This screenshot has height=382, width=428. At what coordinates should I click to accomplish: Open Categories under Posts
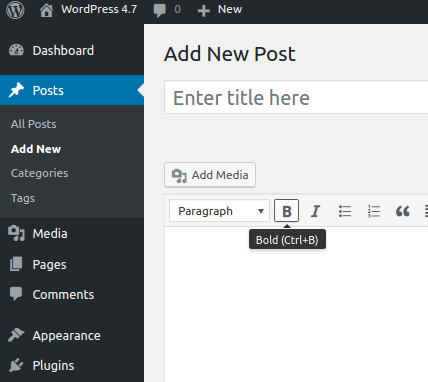(x=39, y=173)
